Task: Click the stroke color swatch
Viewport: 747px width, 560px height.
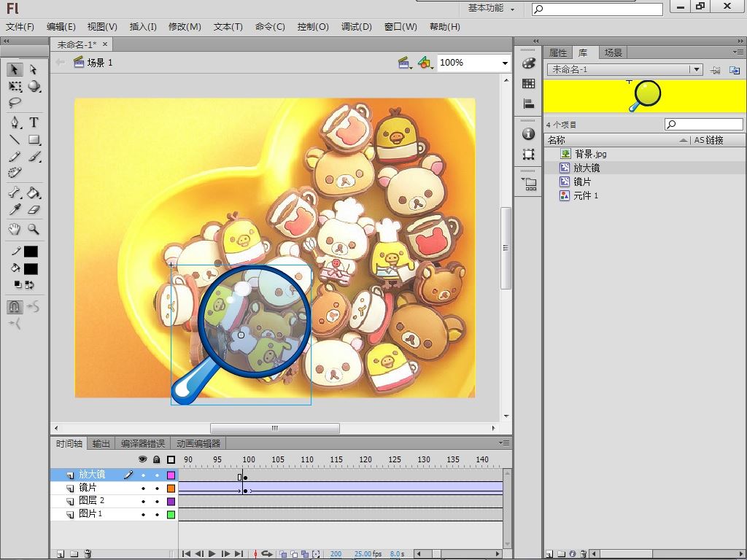Action: pos(31,252)
